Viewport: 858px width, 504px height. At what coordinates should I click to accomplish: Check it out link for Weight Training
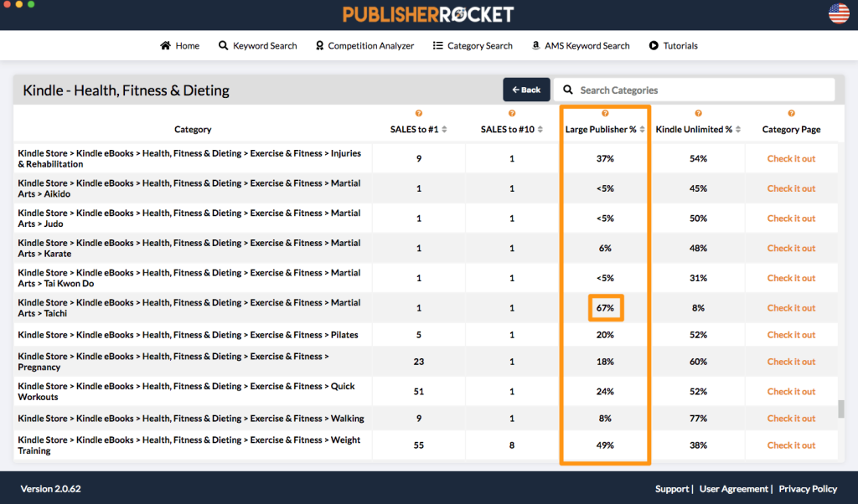click(x=791, y=445)
